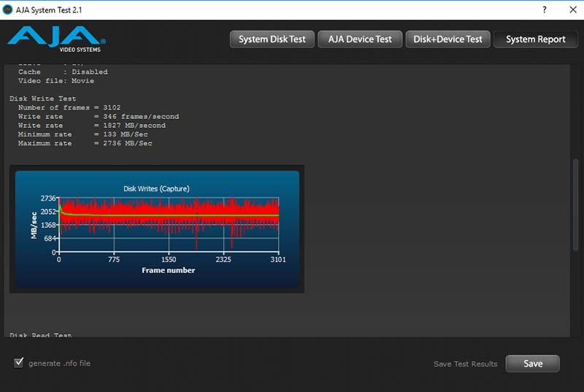The height and width of the screenshot is (392, 584).
Task: Click the Save button
Action: [533, 364]
